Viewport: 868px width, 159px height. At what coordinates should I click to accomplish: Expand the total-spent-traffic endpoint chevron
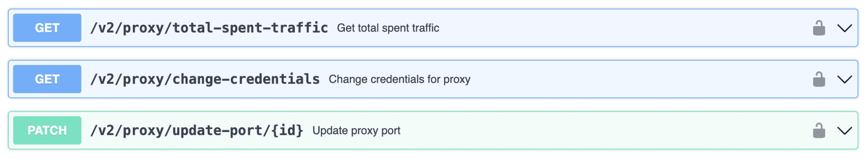coord(845,28)
